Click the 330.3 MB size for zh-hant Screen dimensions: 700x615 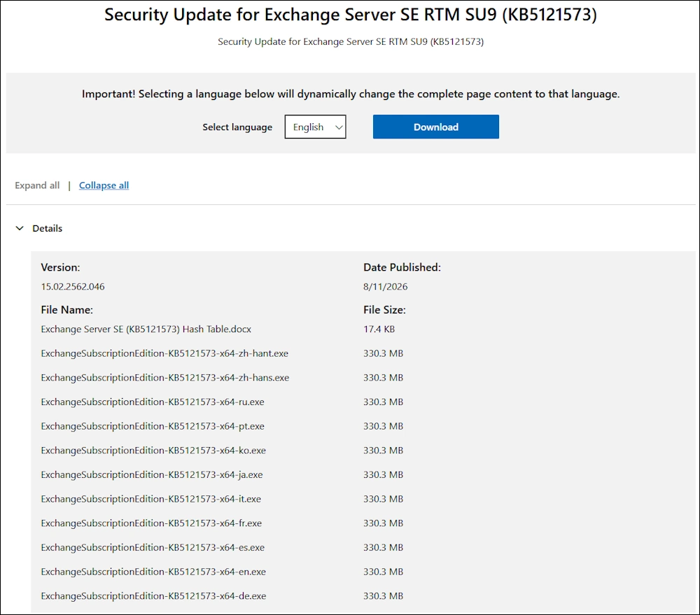pos(383,353)
